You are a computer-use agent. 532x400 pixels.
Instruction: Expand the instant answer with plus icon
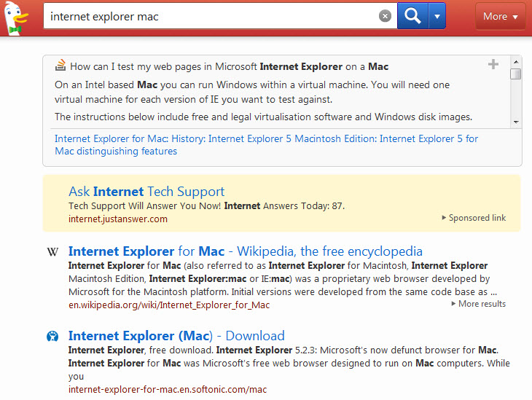click(493, 65)
